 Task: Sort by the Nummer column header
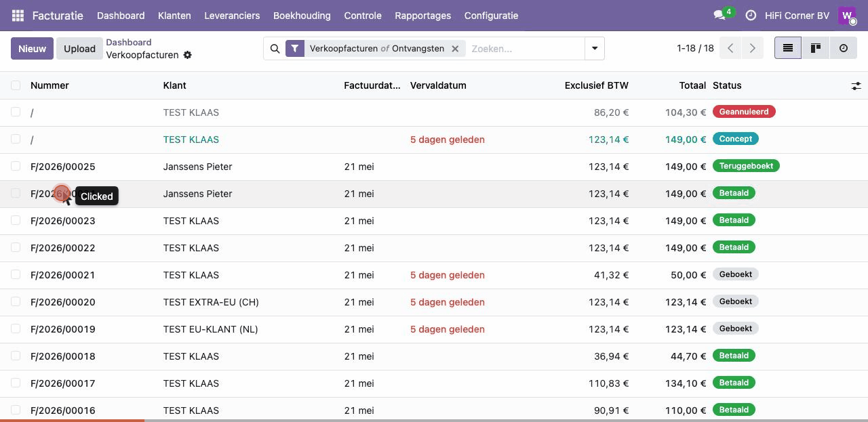50,85
